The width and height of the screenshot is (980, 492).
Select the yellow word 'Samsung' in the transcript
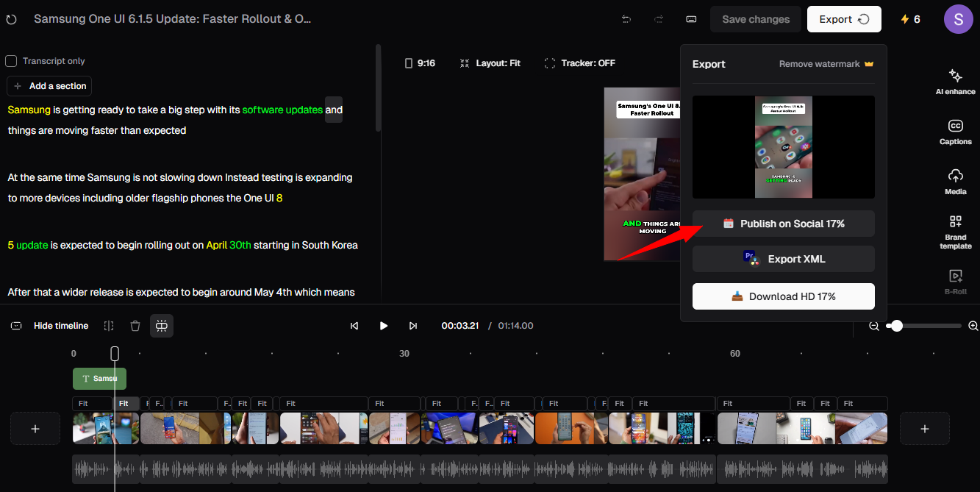(29, 110)
